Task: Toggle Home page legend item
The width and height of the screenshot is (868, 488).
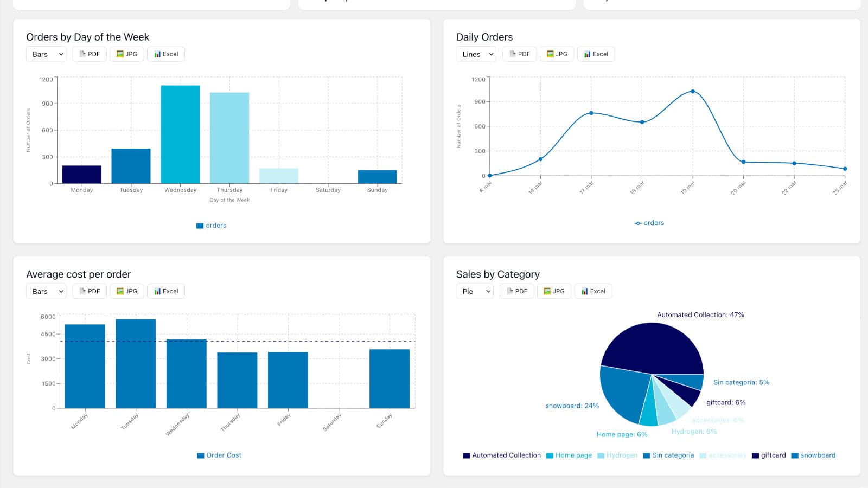Action: click(569, 455)
